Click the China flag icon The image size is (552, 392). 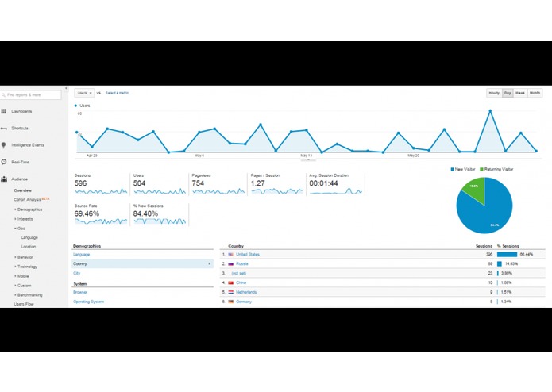click(x=230, y=282)
